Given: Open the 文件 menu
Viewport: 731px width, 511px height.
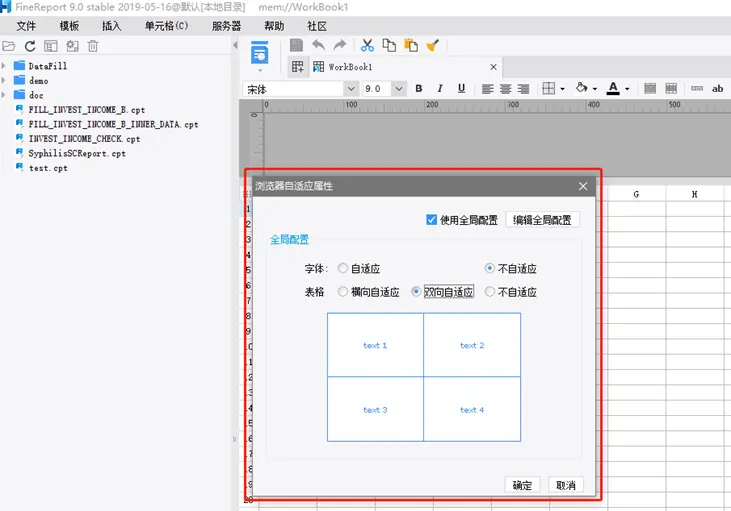Looking at the screenshot, I should (x=26, y=26).
